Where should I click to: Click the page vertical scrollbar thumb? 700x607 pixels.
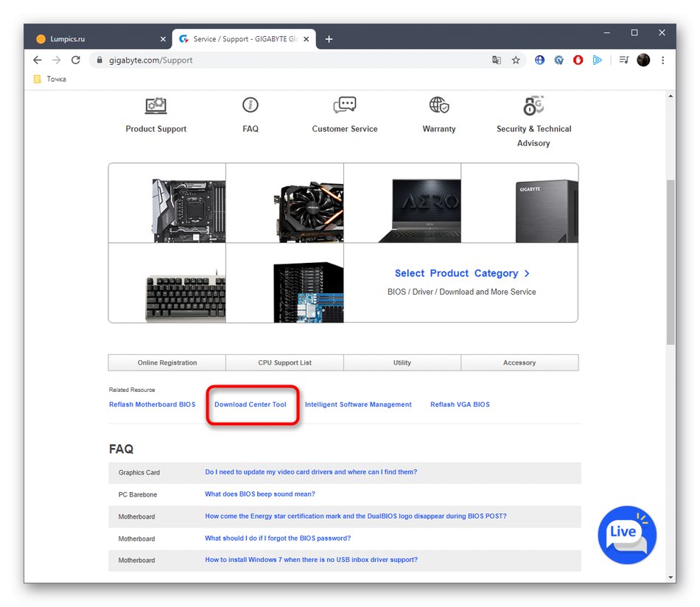(671, 262)
